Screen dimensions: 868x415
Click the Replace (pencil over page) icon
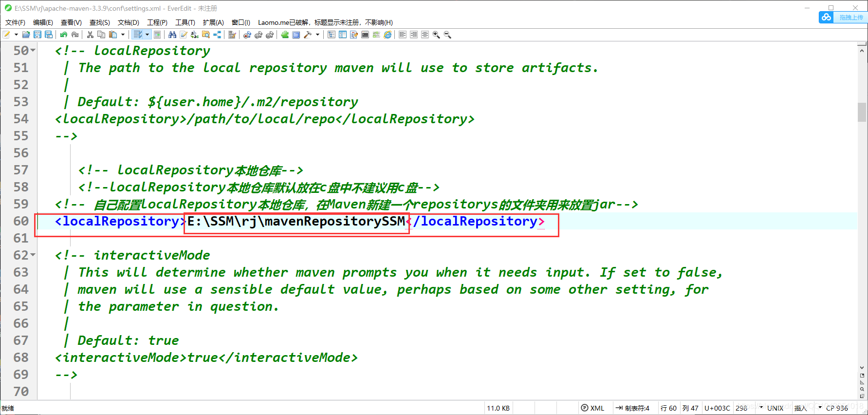(x=184, y=35)
